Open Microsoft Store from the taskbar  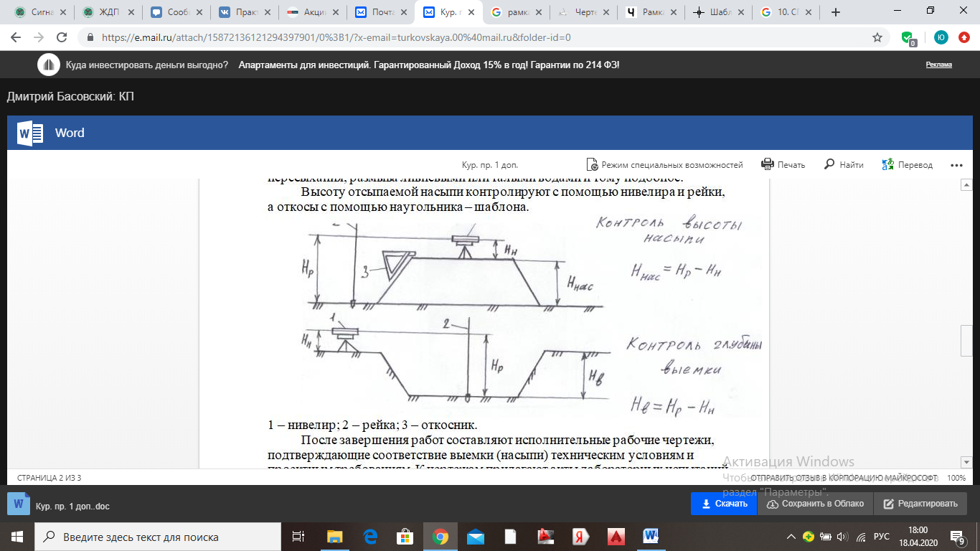(x=405, y=537)
